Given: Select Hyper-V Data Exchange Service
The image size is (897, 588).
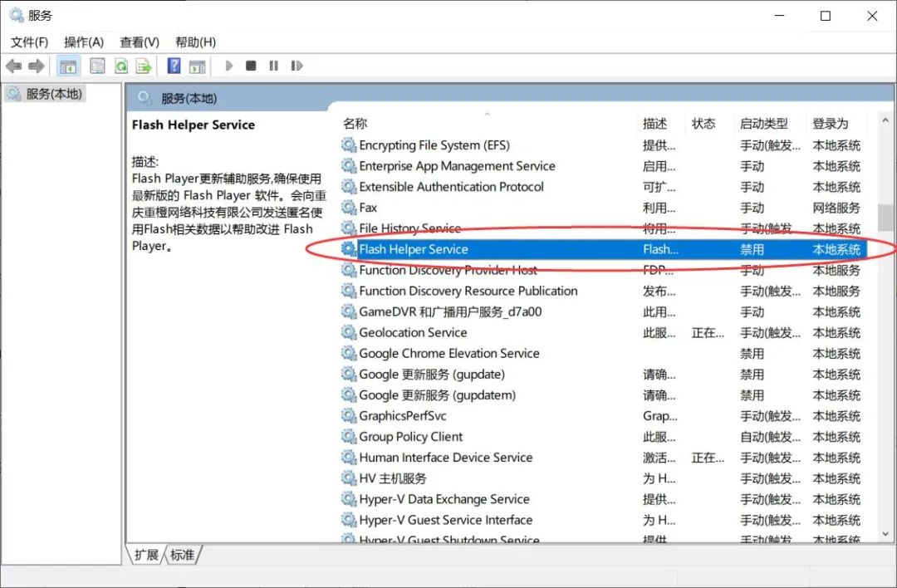Looking at the screenshot, I should point(604,499).
